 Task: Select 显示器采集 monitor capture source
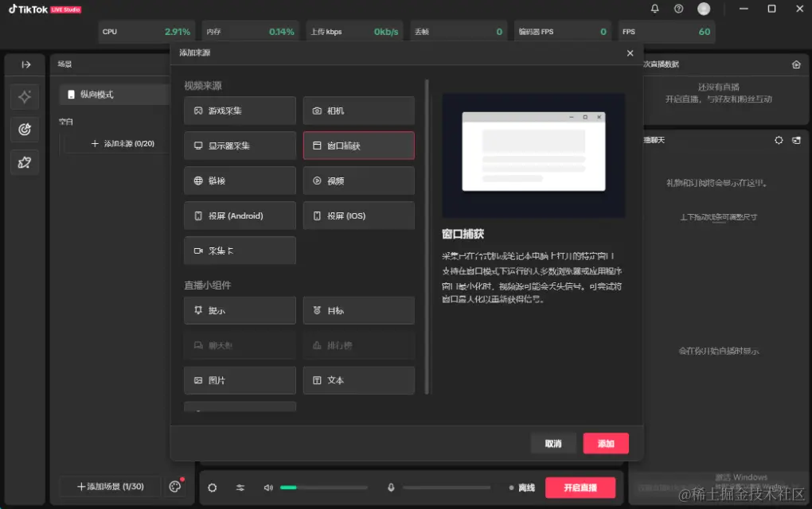240,146
